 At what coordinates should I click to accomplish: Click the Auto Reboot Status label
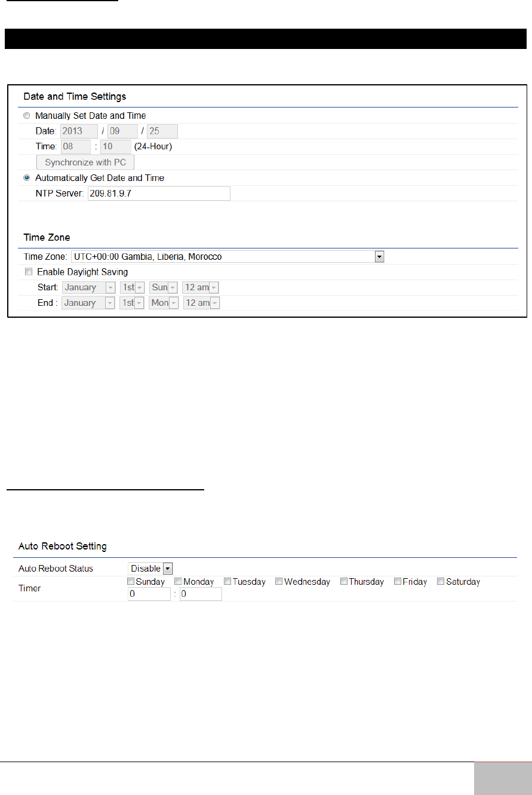(x=56, y=569)
